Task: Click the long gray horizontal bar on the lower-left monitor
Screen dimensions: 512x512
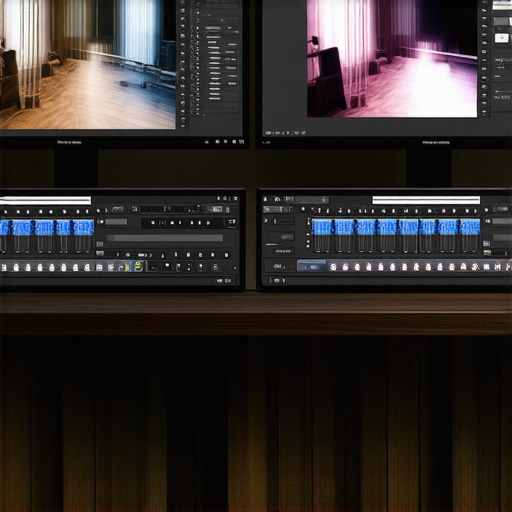Action: pyautogui.click(x=165, y=238)
